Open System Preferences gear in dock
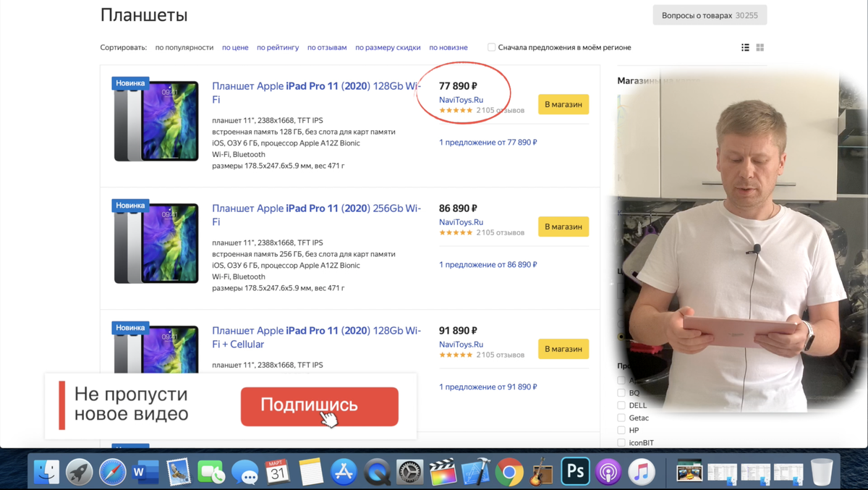The height and width of the screenshot is (490, 868). coord(410,472)
